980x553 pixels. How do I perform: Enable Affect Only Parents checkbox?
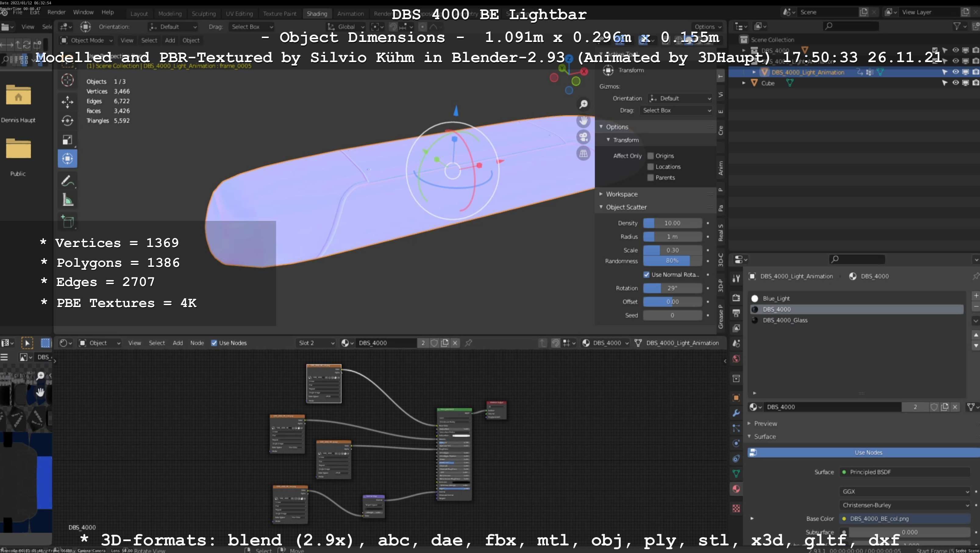point(650,178)
